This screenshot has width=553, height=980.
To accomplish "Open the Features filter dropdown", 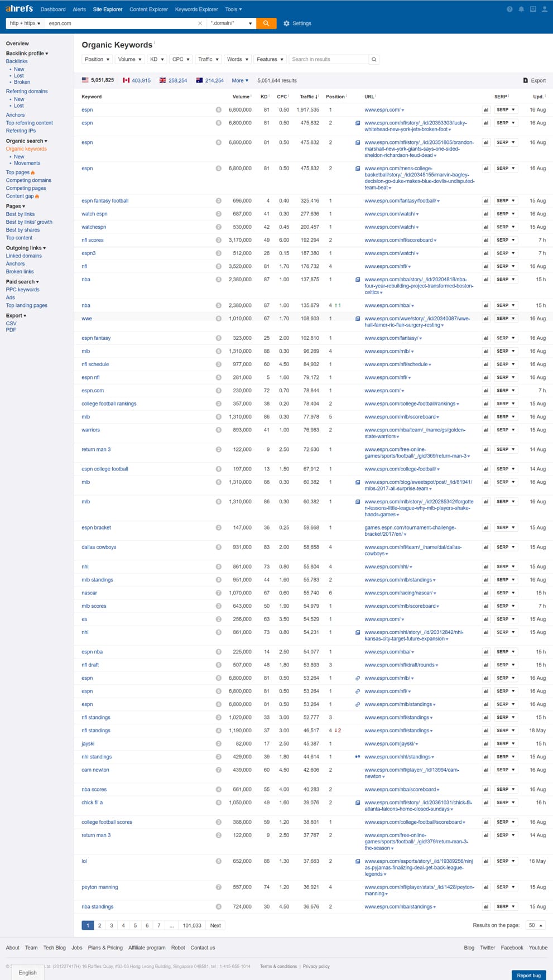I will click(270, 59).
